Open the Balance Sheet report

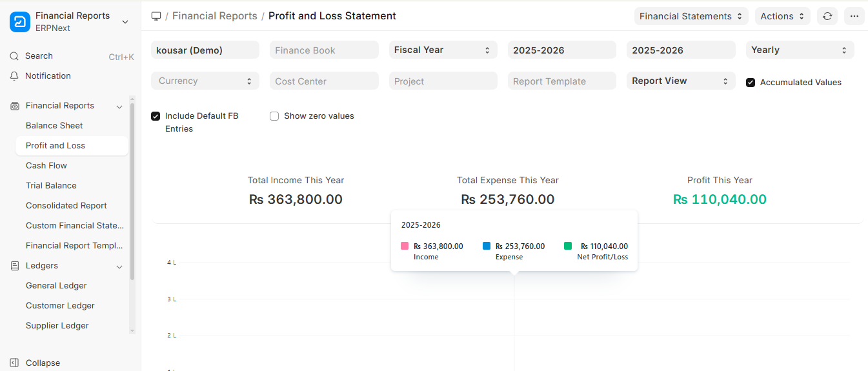54,126
